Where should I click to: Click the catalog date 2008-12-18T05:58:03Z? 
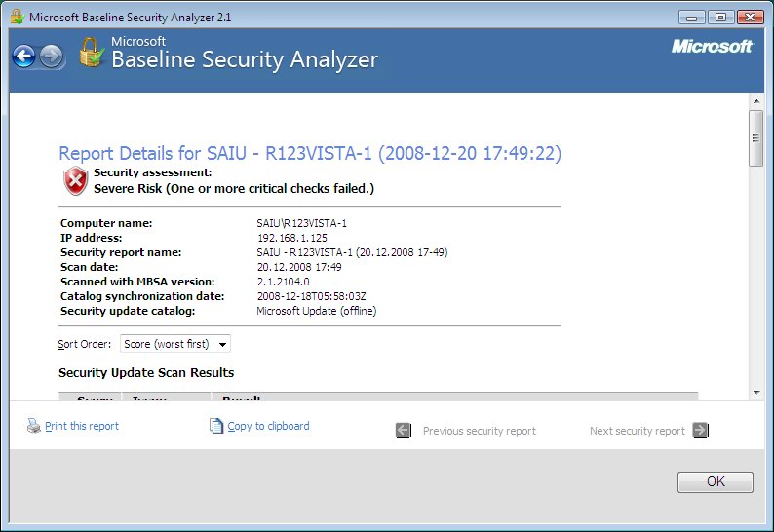pyautogui.click(x=312, y=296)
